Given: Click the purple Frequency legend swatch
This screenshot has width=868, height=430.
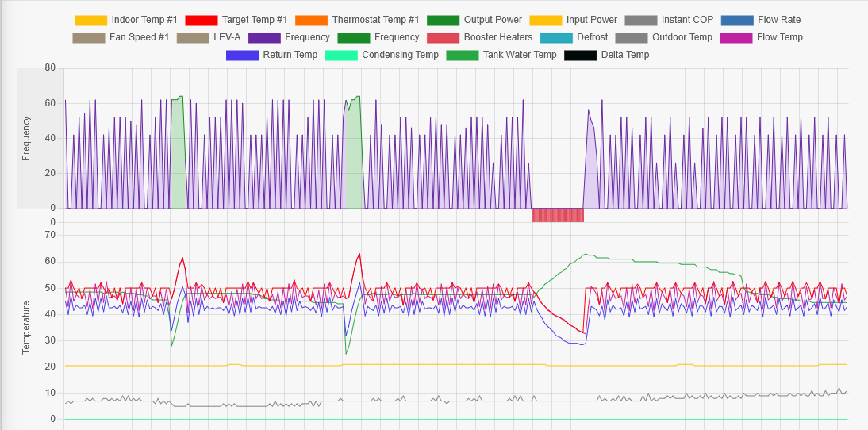Looking at the screenshot, I should click(264, 37).
